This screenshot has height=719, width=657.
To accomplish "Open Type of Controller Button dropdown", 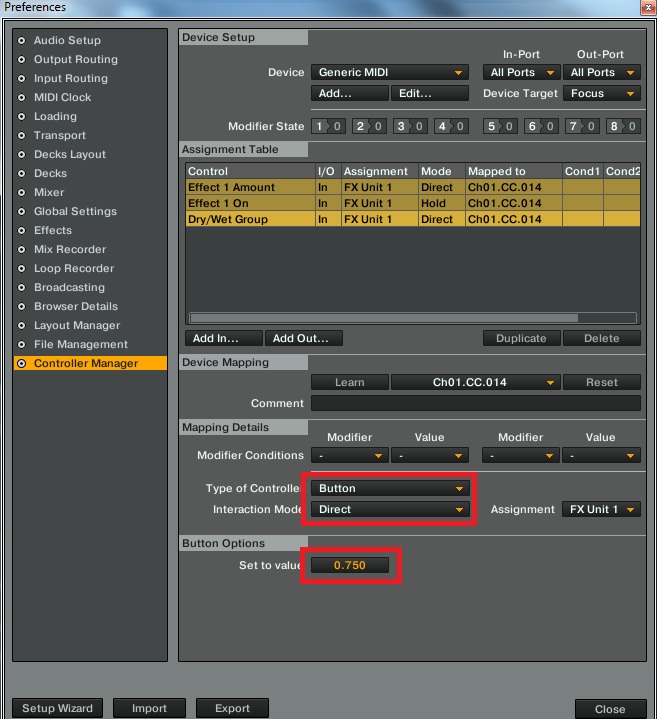I will [390, 488].
